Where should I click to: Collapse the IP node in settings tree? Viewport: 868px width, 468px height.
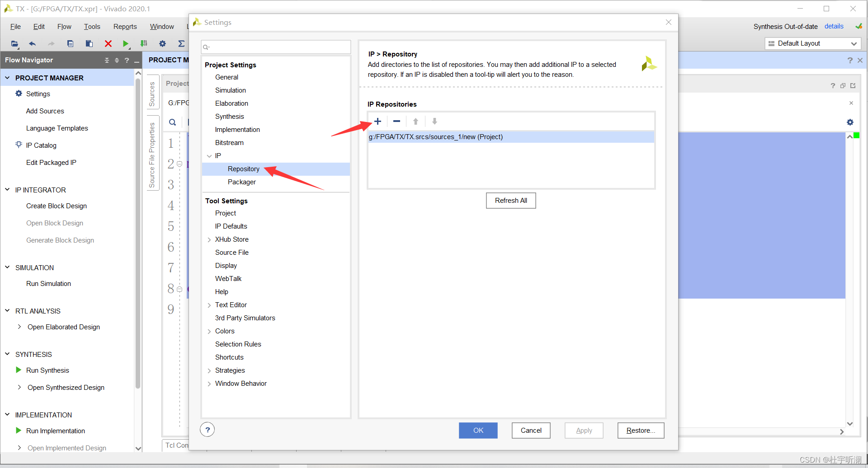tap(209, 156)
